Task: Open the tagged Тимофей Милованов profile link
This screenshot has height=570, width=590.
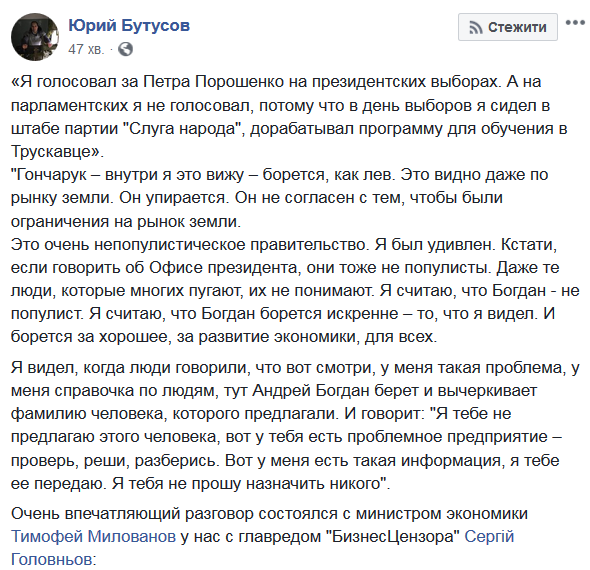Action: (x=93, y=536)
